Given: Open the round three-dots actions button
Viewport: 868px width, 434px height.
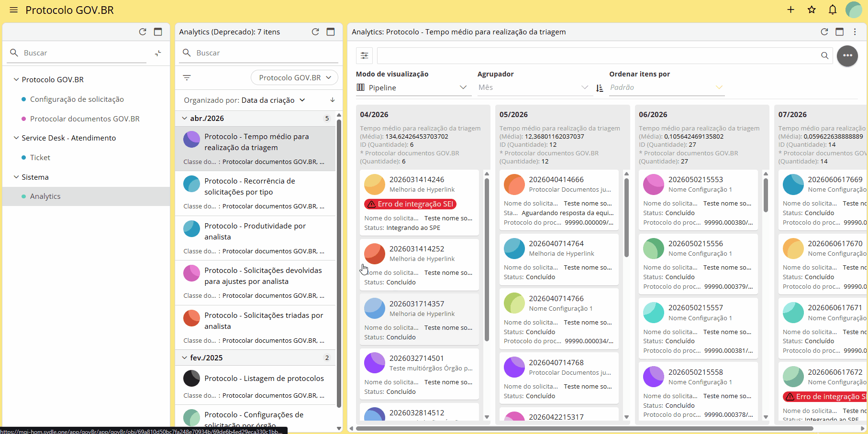Looking at the screenshot, I should 847,55.
